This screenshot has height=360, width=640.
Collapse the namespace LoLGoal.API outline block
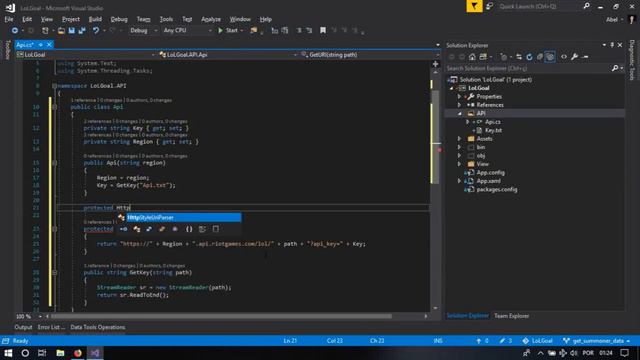coord(54,86)
